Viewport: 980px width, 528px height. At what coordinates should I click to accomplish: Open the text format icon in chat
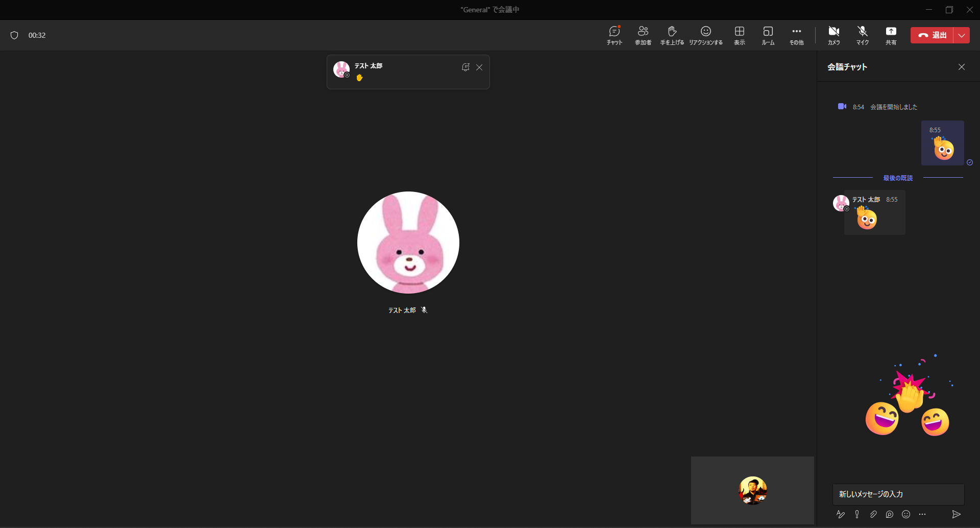841,514
